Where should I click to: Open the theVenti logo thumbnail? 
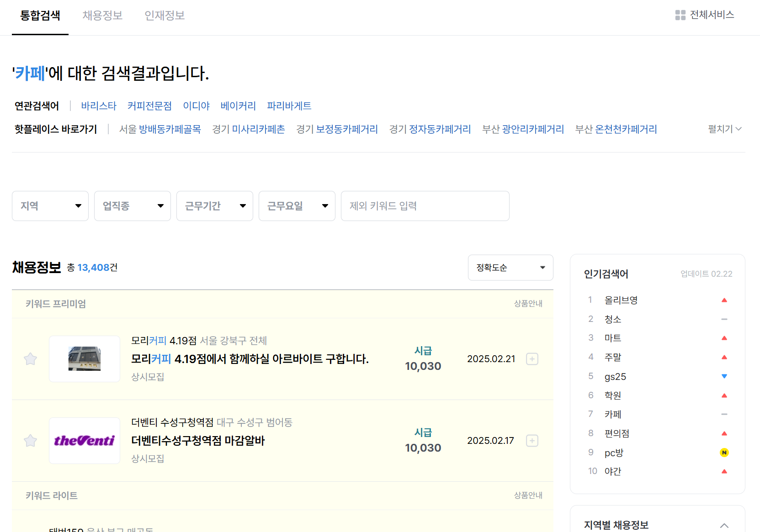85,441
